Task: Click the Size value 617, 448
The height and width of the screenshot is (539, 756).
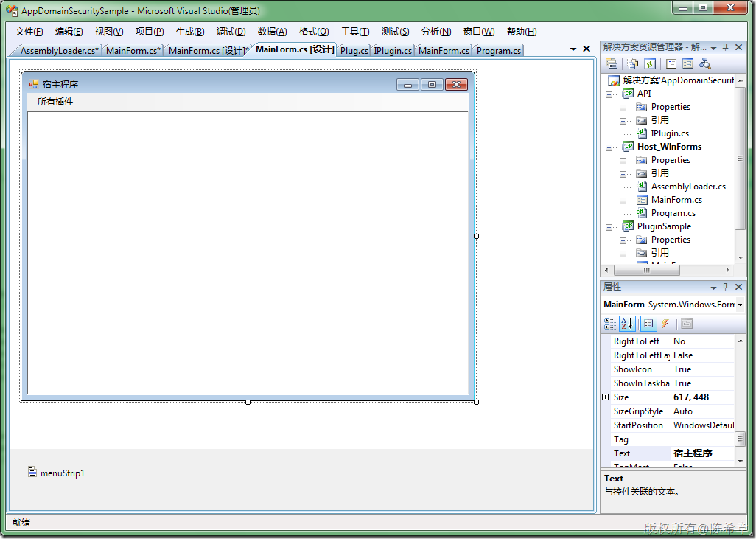Action: tap(702, 397)
